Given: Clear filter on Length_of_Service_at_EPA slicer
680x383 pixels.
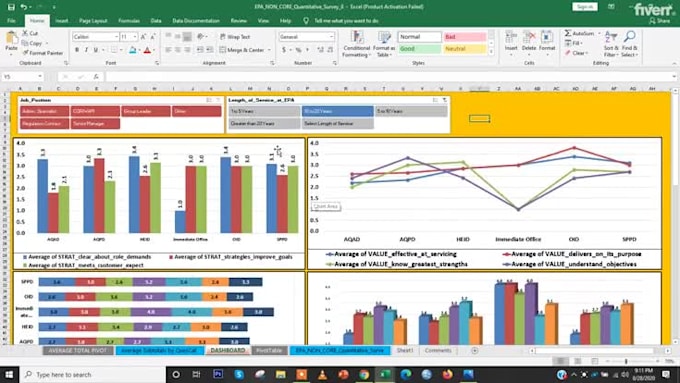Looking at the screenshot, I should [445, 100].
